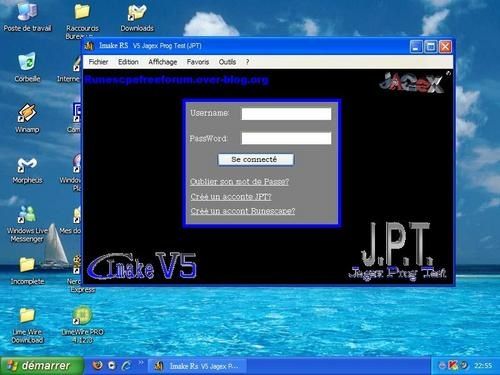Image resolution: width=500 pixels, height=375 pixels.
Task: Open the Windows Live Messenger shortcut
Action: click(x=27, y=224)
